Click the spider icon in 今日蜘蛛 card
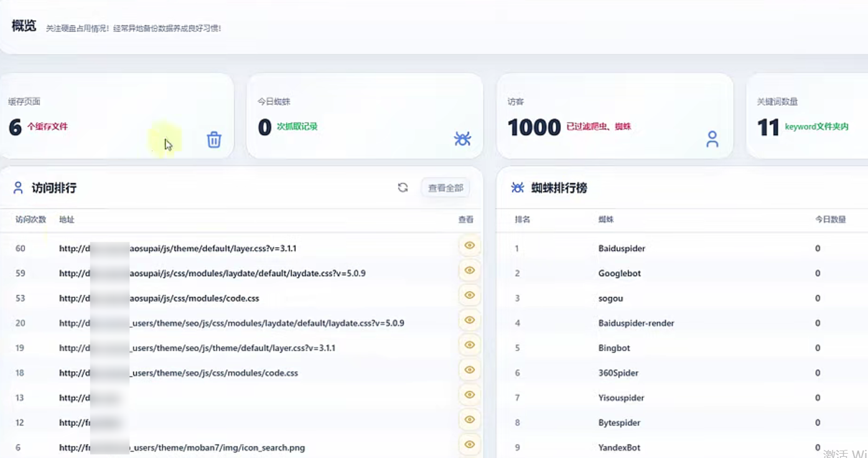This screenshot has height=458, width=868. click(x=462, y=139)
